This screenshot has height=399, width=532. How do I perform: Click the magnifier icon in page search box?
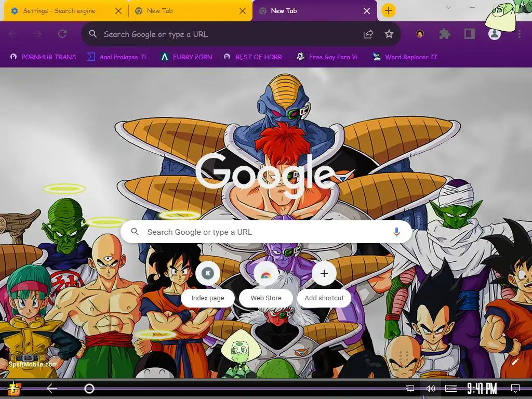click(x=135, y=232)
